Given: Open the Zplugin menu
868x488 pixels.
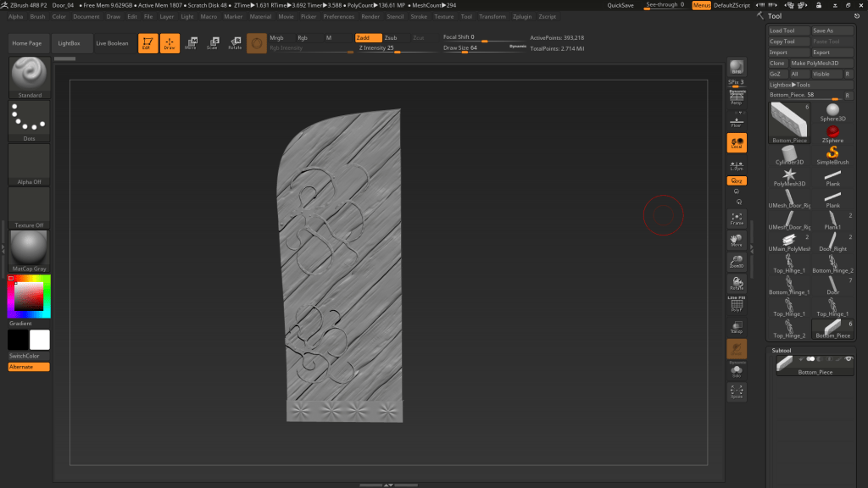Looking at the screenshot, I should [x=523, y=16].
